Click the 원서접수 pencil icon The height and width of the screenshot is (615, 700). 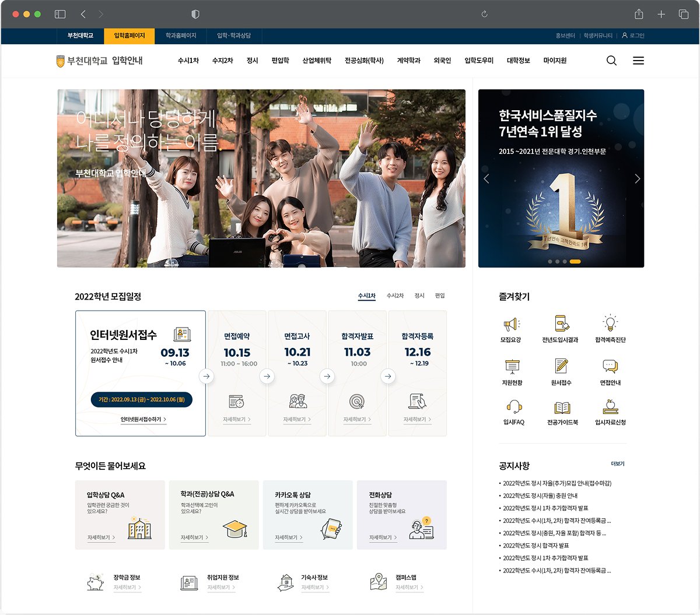click(x=561, y=366)
